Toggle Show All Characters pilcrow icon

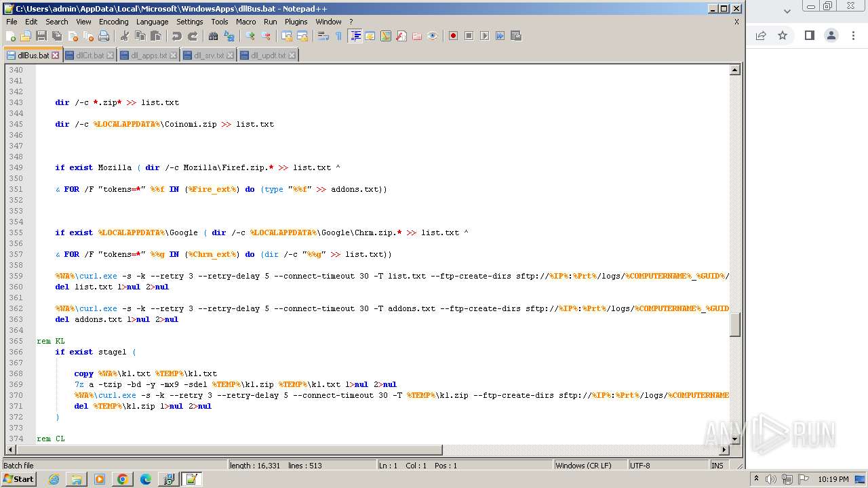(339, 36)
